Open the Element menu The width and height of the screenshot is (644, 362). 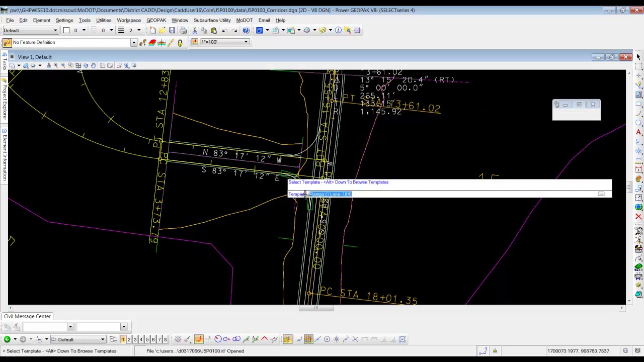42,20
